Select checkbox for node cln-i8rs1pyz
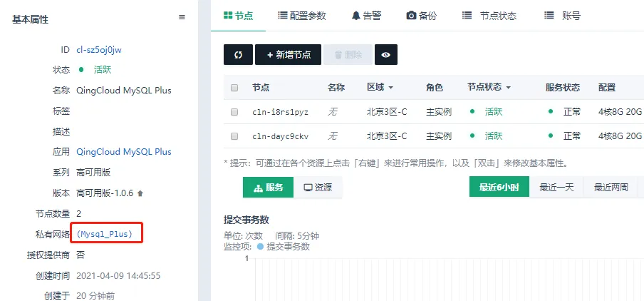The height and width of the screenshot is (301, 644). pyautogui.click(x=234, y=112)
